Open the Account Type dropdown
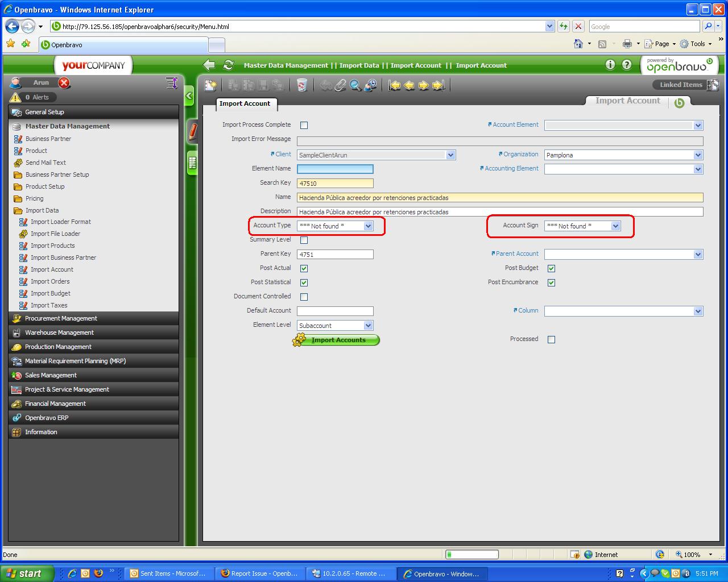This screenshot has height=582, width=728. [368, 226]
